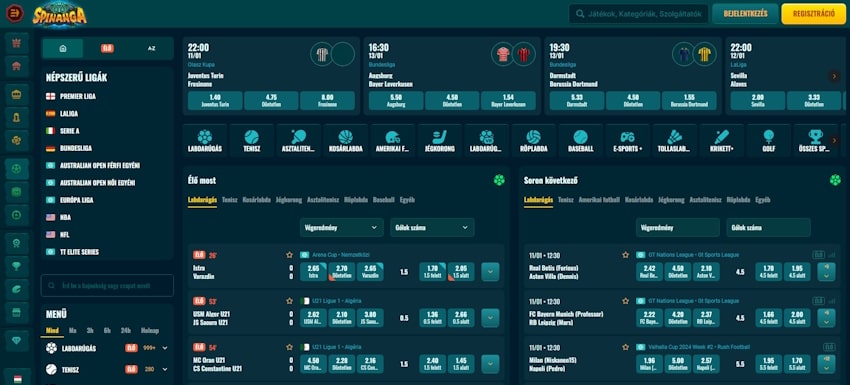Click the Bejelentkezés login button
The height and width of the screenshot is (385, 850).
[x=745, y=14]
